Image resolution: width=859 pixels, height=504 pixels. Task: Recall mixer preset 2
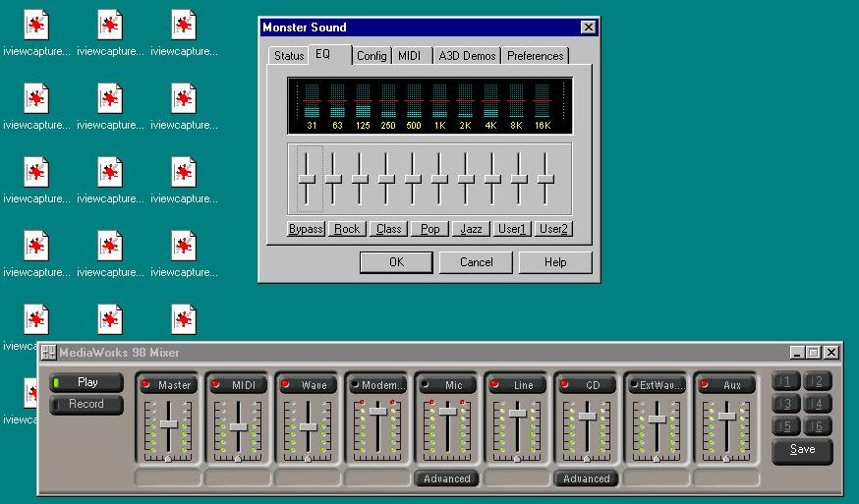[818, 382]
